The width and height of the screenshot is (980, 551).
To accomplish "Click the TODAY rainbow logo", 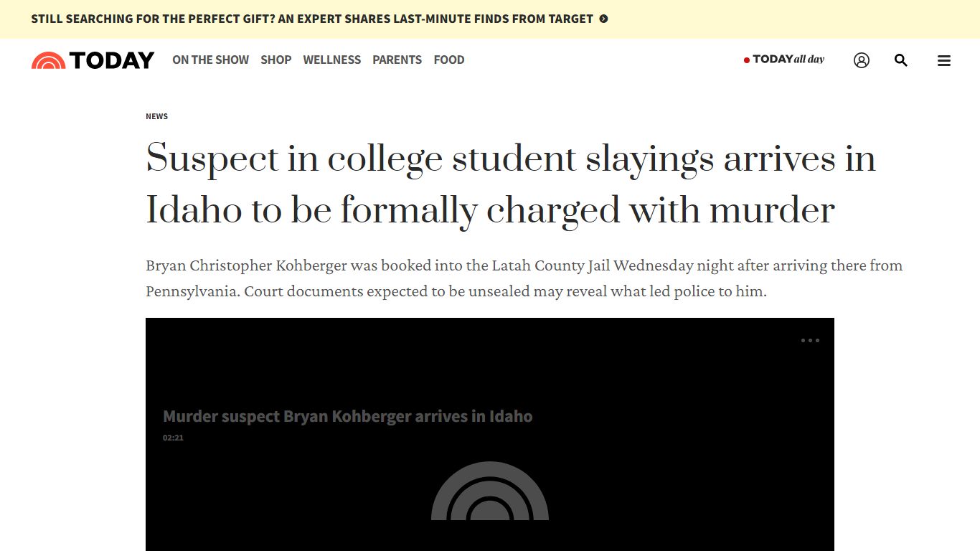I will tap(48, 60).
